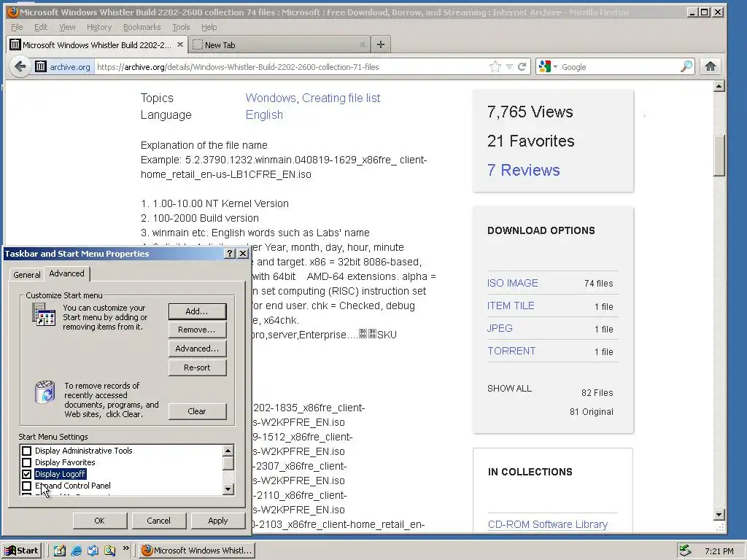Click Cancel in the Properties dialog
Screen dimensions: 747x560
158,521
